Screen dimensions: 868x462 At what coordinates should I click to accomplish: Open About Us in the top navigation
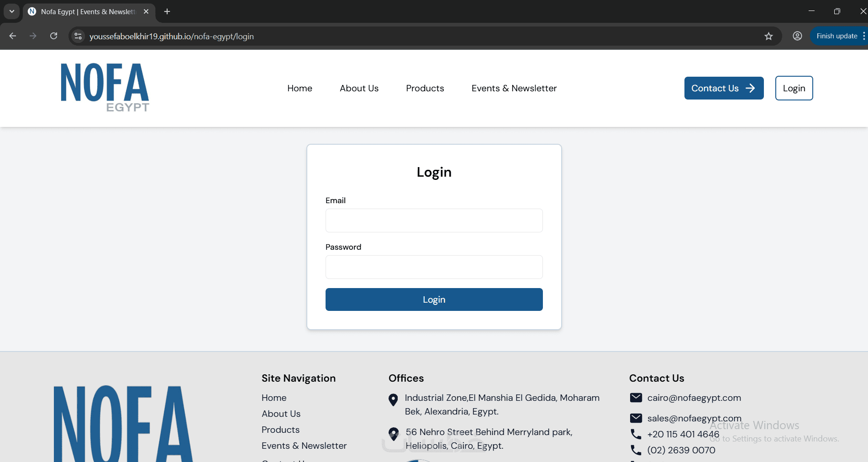(359, 88)
